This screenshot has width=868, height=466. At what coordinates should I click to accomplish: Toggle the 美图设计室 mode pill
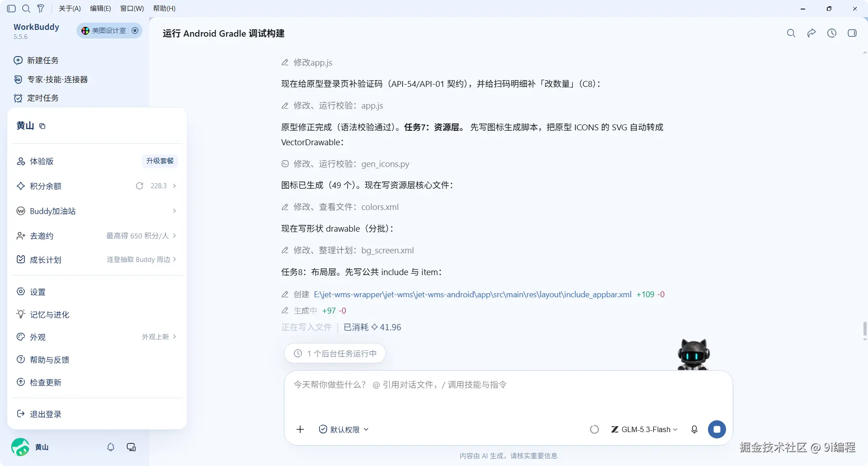coord(109,31)
